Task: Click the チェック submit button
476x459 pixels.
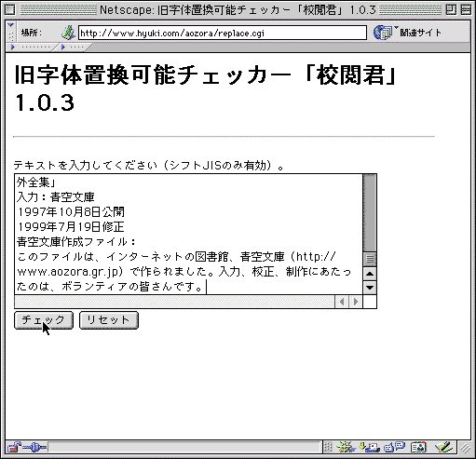Action: (x=44, y=320)
